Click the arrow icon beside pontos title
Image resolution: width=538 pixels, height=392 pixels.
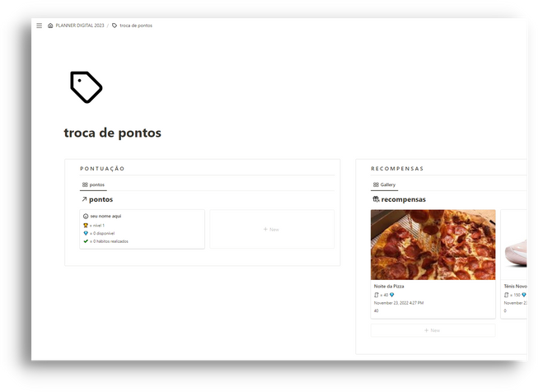click(x=84, y=199)
